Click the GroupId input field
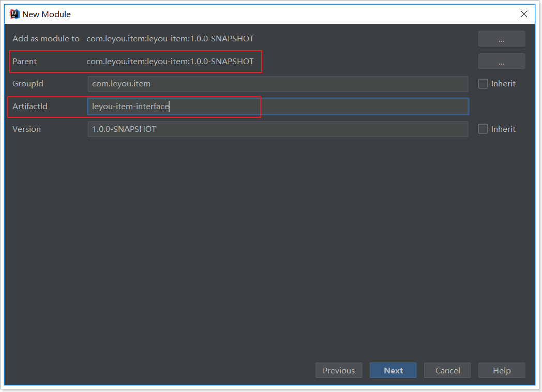The height and width of the screenshot is (392, 542). [278, 84]
